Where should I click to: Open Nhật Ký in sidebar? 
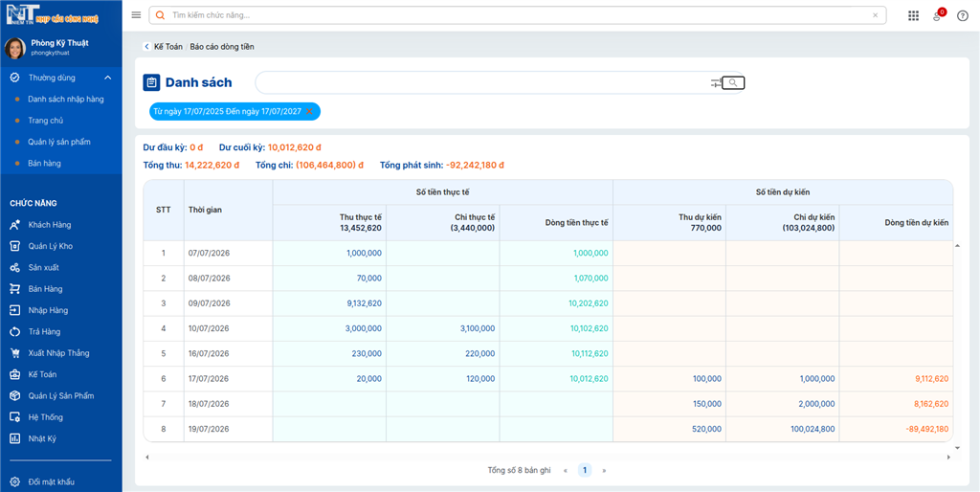(42, 438)
